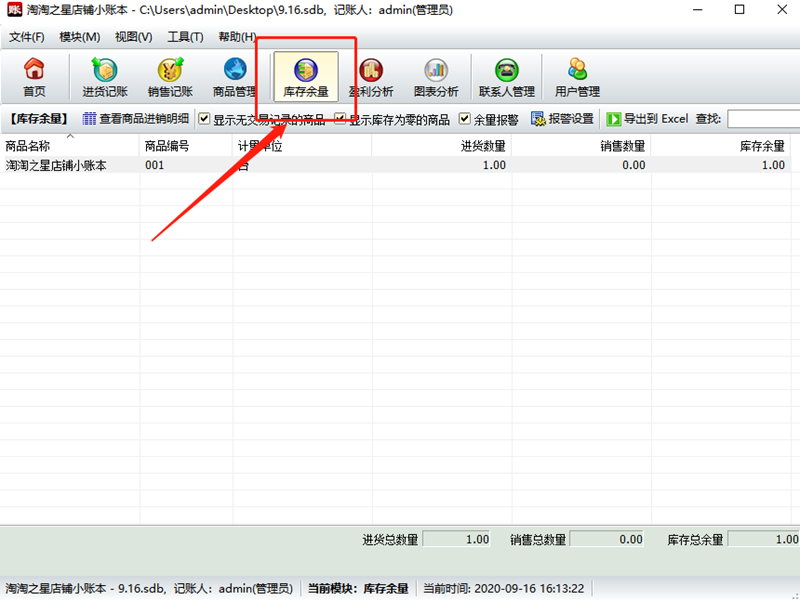
Task: Open 用户管理 user management
Action: pyautogui.click(x=577, y=77)
